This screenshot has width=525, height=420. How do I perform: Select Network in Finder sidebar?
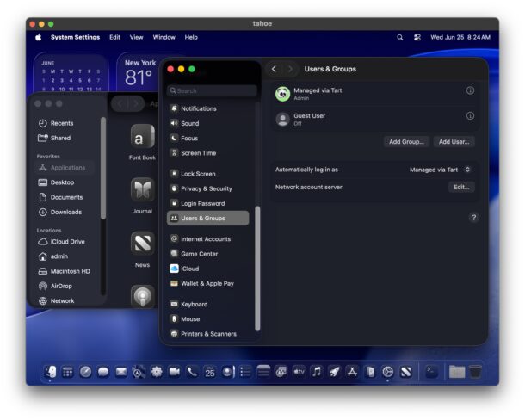pos(65,300)
